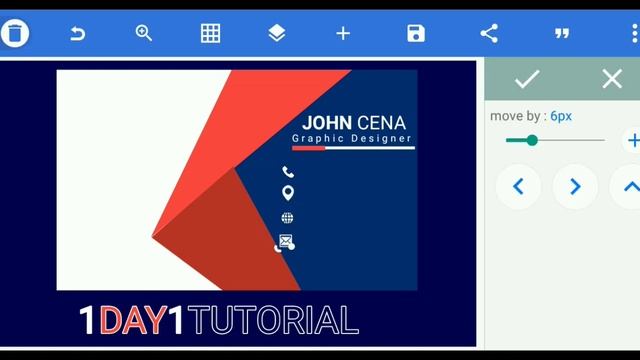This screenshot has width=640, height=360.
Task: Cancel the move with X button
Action: point(612,78)
